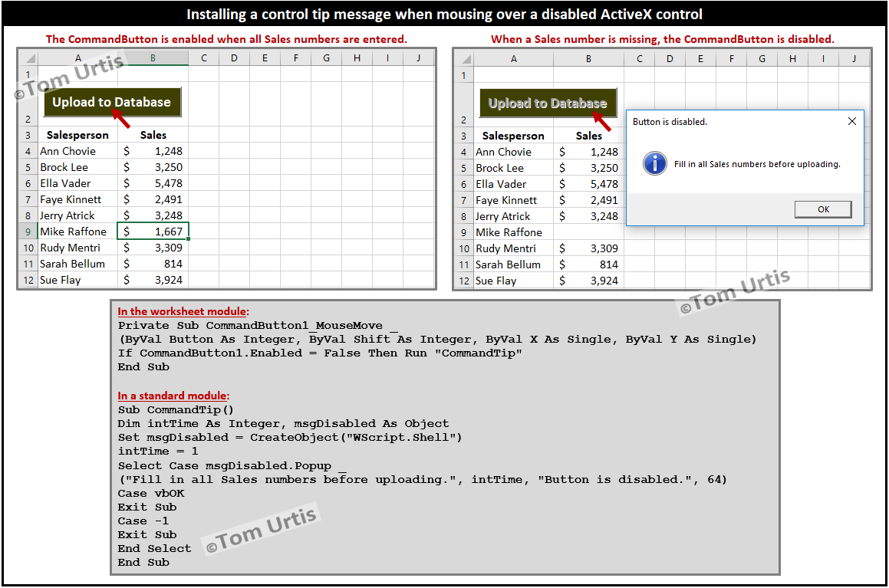
Task: Click the 814 sales cell in left sheet
Action: (153, 264)
